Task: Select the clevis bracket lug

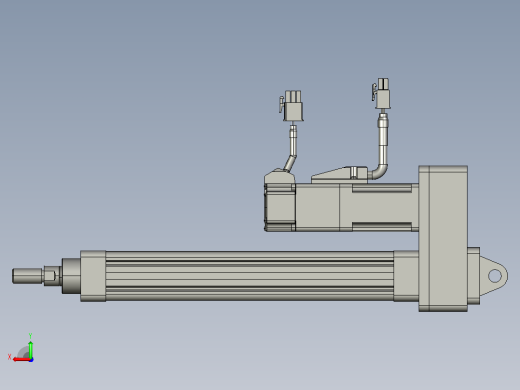Action: (493, 276)
